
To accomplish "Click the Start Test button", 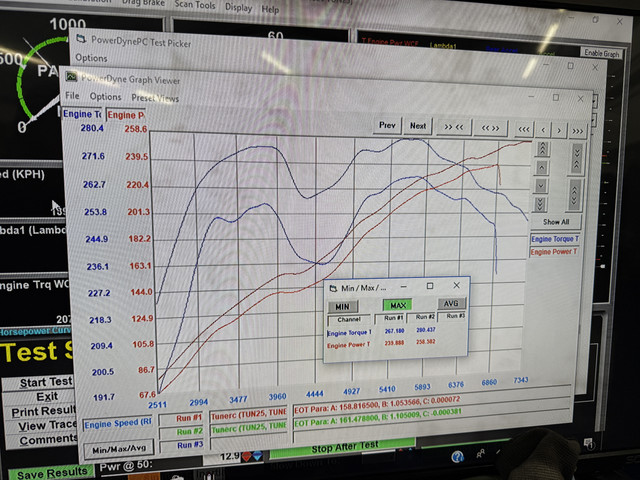I will point(40,382).
